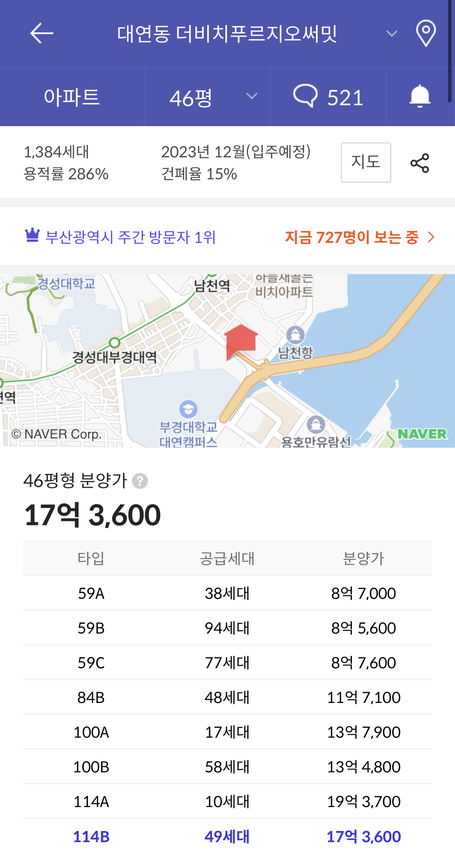Open the map location pin icon

[426, 33]
